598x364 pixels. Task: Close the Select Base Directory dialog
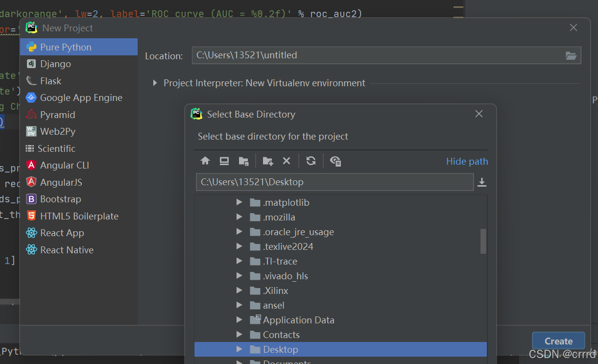479,114
